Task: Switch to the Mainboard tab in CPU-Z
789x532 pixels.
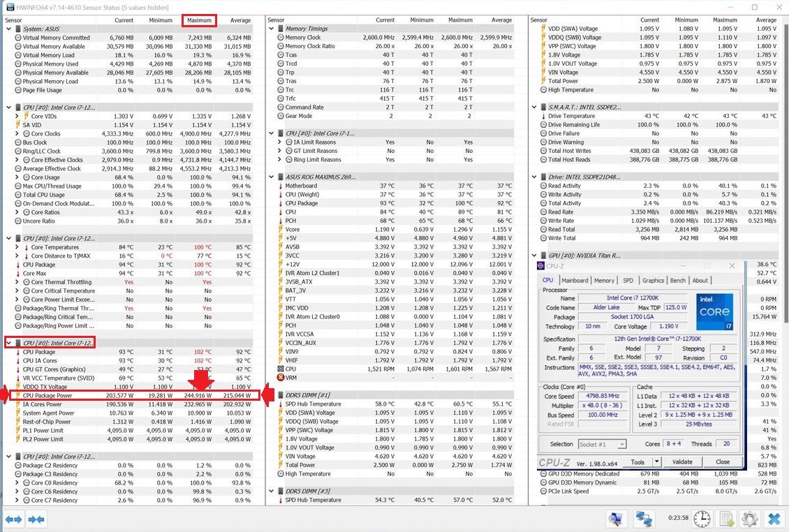Action: tap(575, 281)
